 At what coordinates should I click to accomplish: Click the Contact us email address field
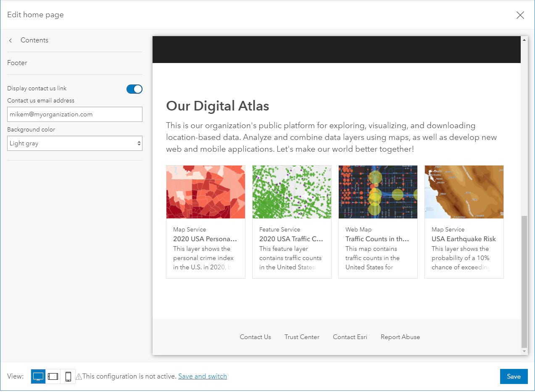(x=75, y=114)
